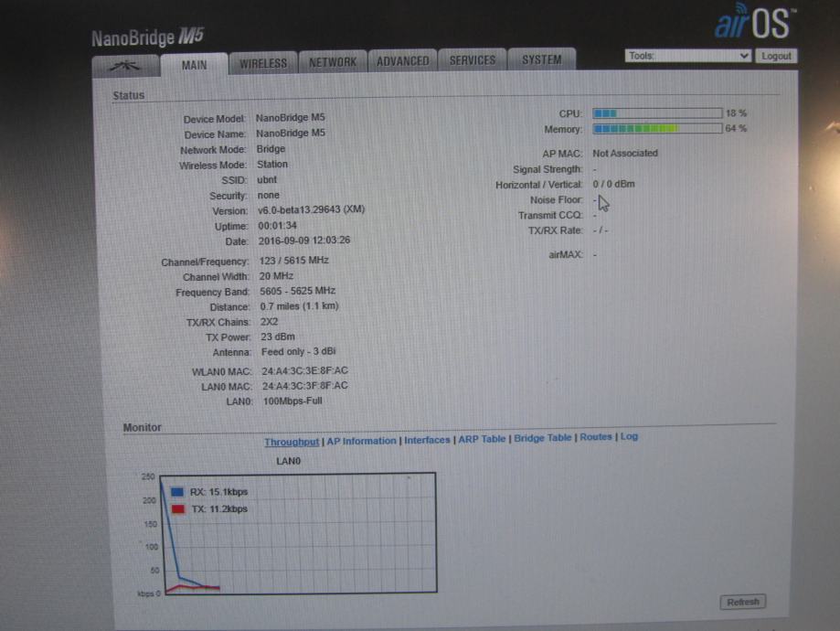The image size is (840, 631).
Task: Select the Horizontal / Vertical 0 / 0 dBm value
Action: (613, 184)
